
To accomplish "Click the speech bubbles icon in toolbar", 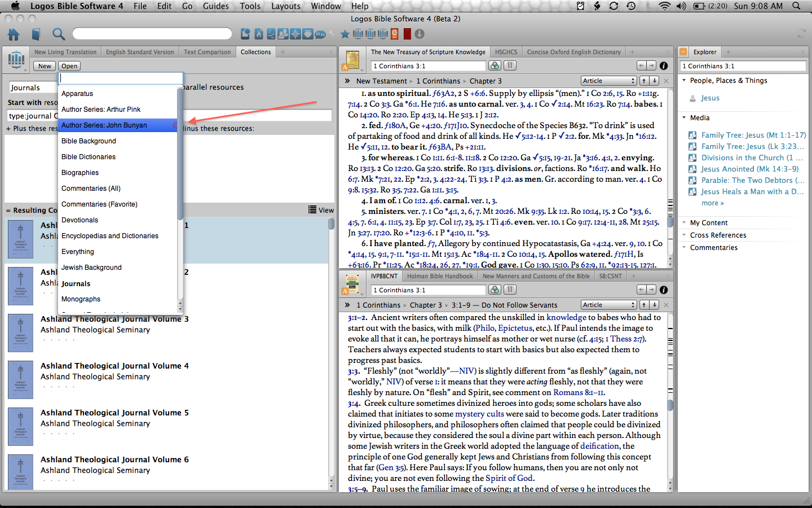I will coord(320,34).
